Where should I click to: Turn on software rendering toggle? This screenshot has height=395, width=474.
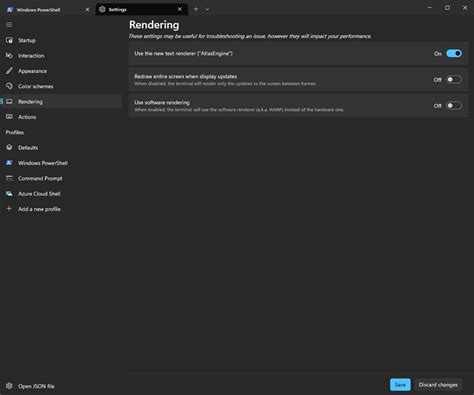click(454, 106)
